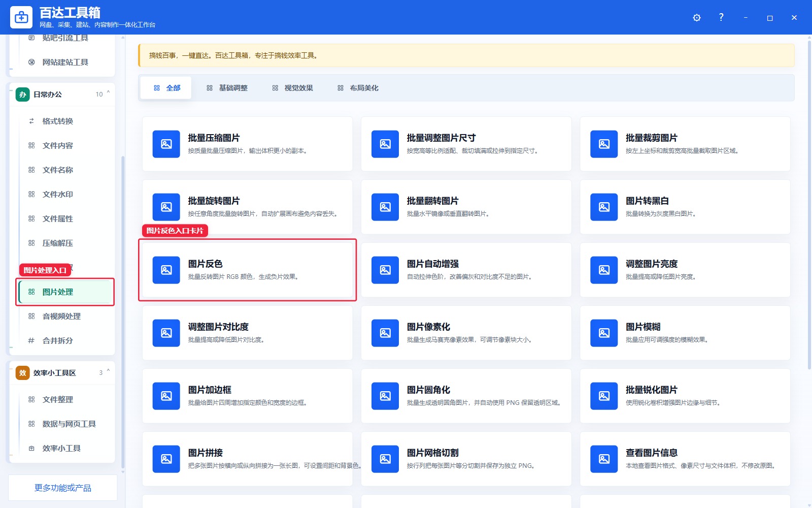Click the 查看图片信息 title text

[x=652, y=453]
